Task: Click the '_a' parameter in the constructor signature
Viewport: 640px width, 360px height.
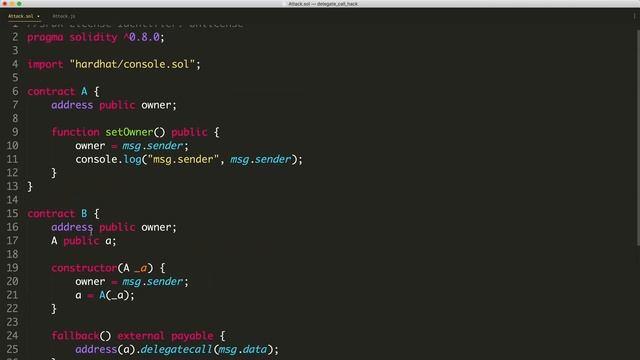Action: click(141, 269)
